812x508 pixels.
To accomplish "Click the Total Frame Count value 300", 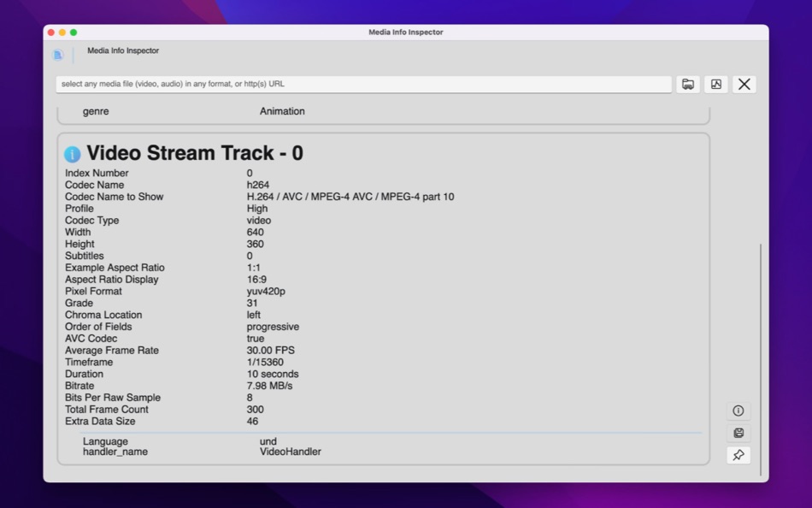I will [256, 410].
